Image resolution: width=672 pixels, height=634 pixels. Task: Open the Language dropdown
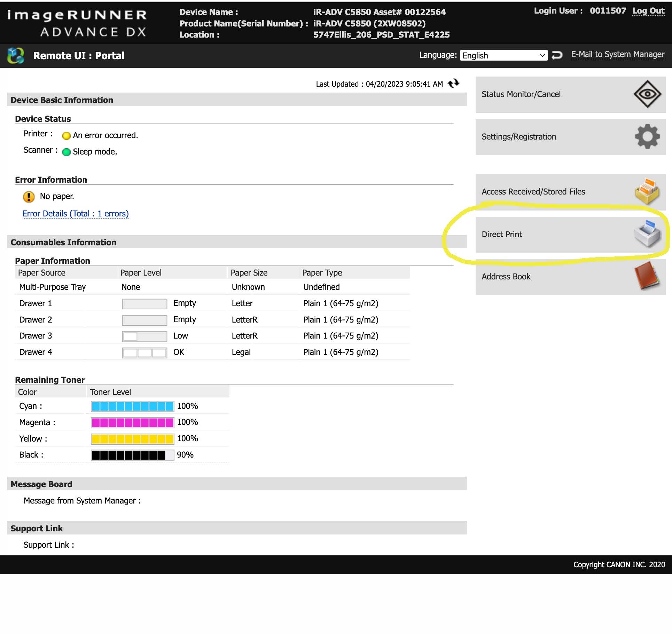click(x=503, y=55)
